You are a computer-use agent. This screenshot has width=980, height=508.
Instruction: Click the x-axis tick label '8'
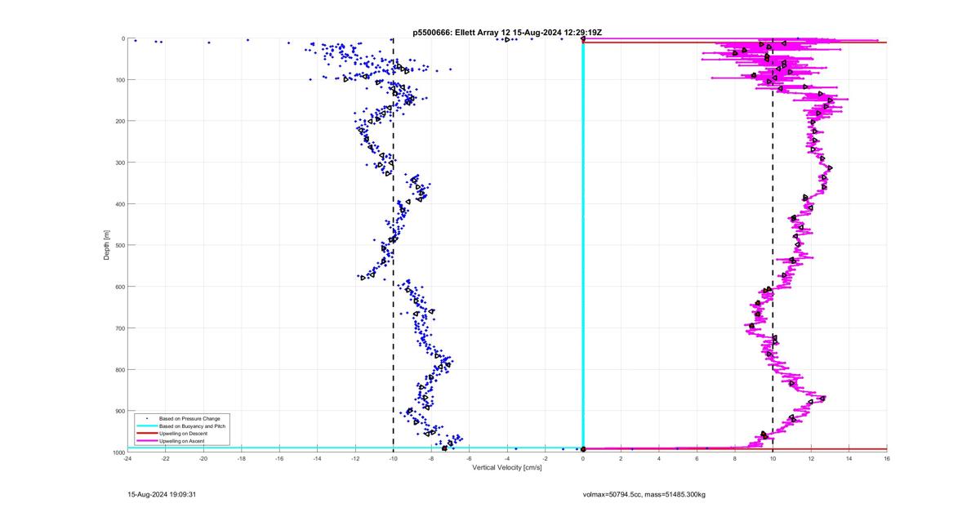735,458
